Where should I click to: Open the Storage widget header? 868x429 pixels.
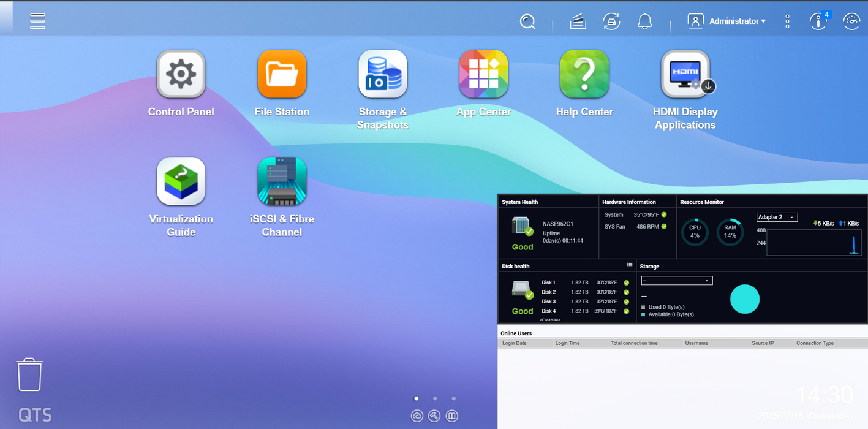click(x=649, y=267)
